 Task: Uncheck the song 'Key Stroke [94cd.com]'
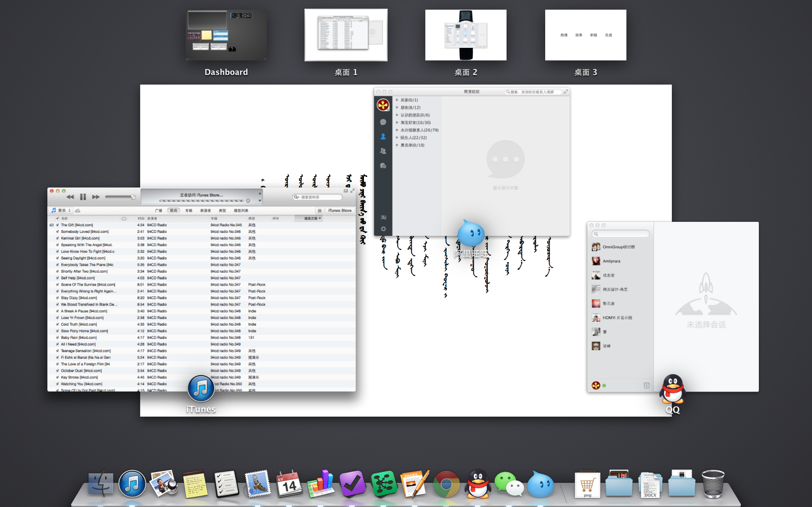58,377
